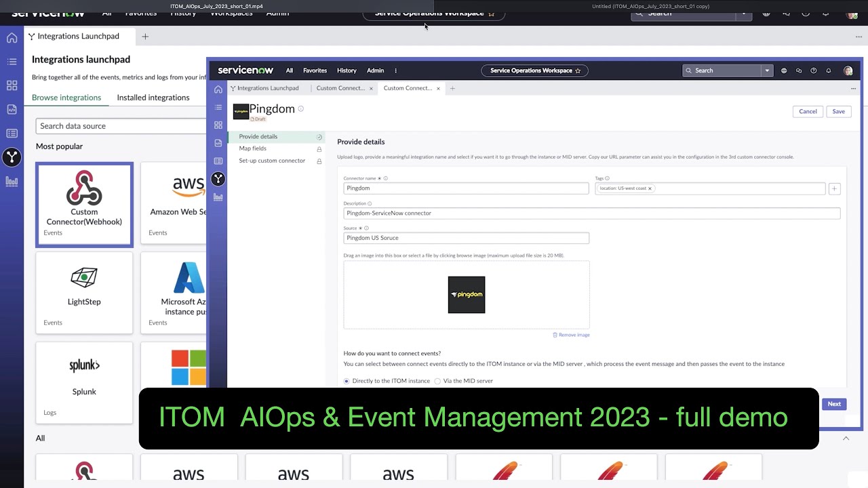Select Splunk integration card

84,383
